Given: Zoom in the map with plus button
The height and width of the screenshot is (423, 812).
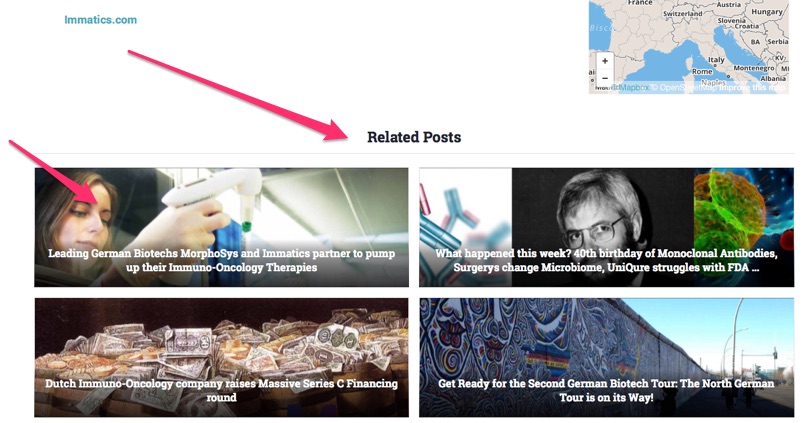Looking at the screenshot, I should pyautogui.click(x=604, y=61).
